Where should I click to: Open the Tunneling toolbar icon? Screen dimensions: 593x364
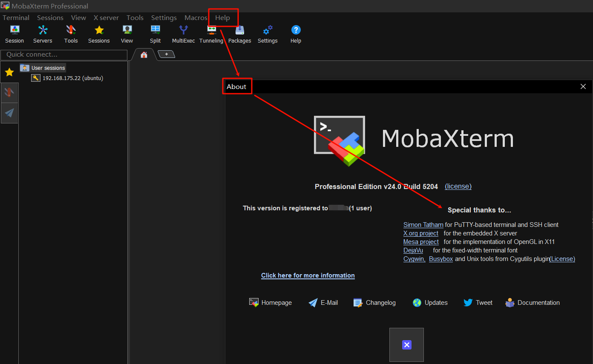point(211,34)
